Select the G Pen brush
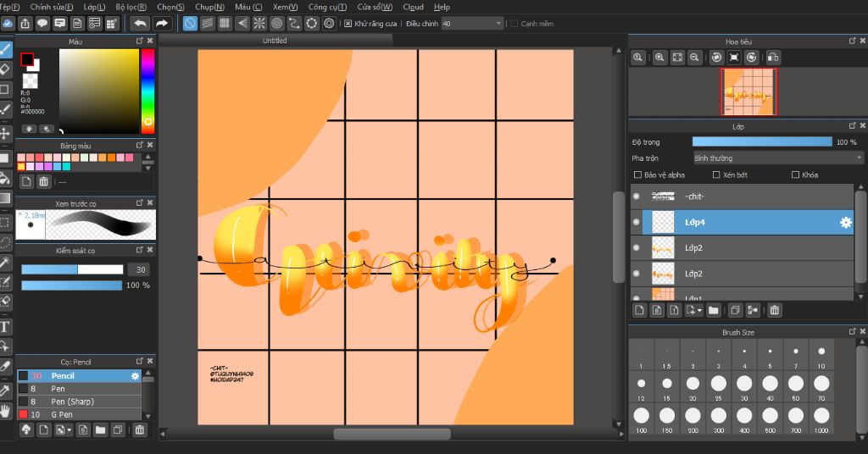This screenshot has height=454, width=868. pos(79,414)
